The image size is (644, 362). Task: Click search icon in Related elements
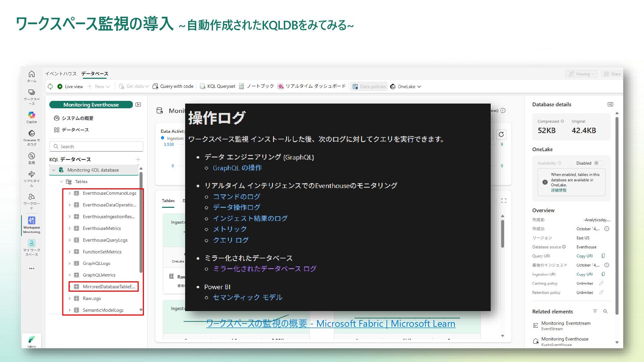point(605,311)
